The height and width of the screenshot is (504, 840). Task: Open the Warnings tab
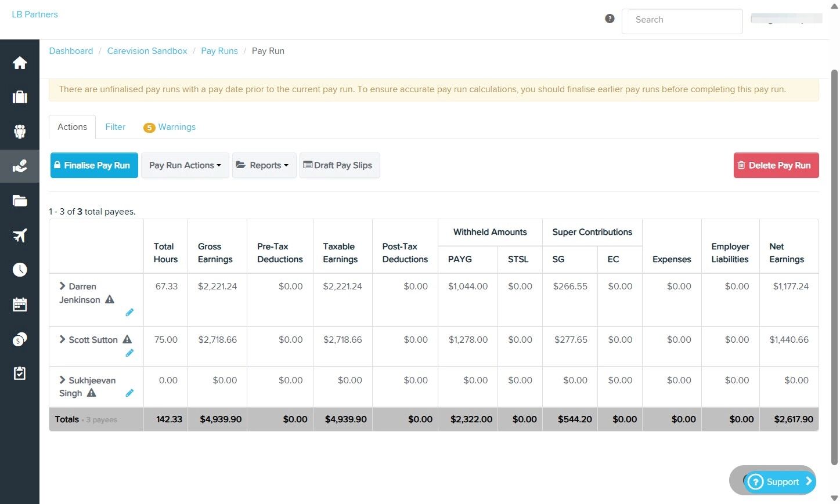pyautogui.click(x=170, y=127)
